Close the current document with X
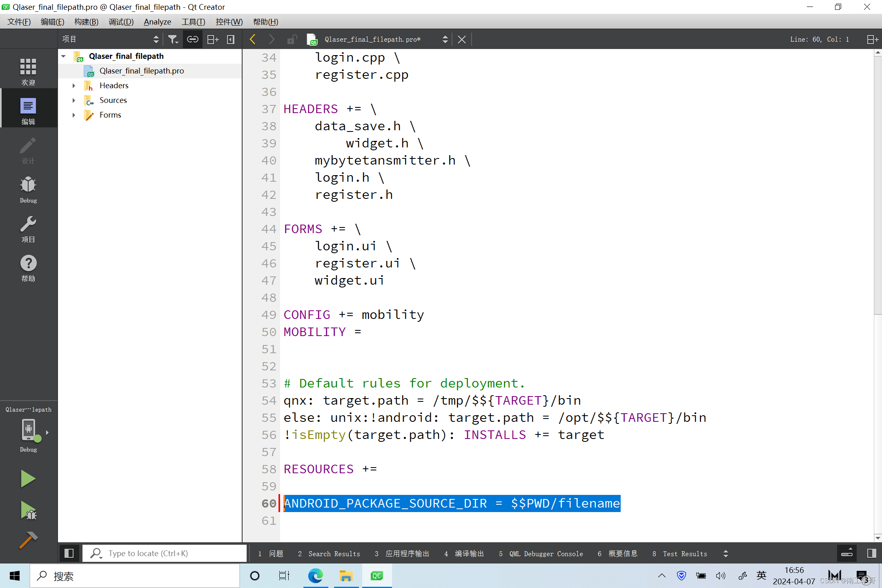 pos(461,39)
